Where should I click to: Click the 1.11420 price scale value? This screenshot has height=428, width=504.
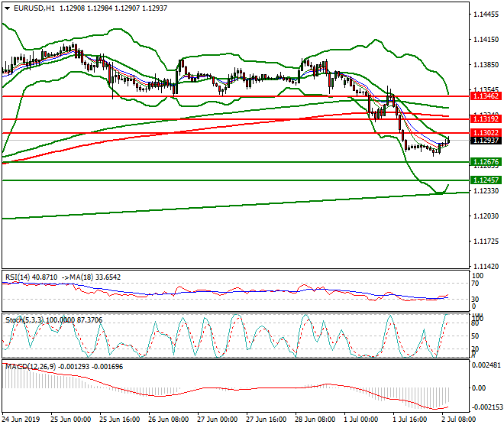(486, 267)
